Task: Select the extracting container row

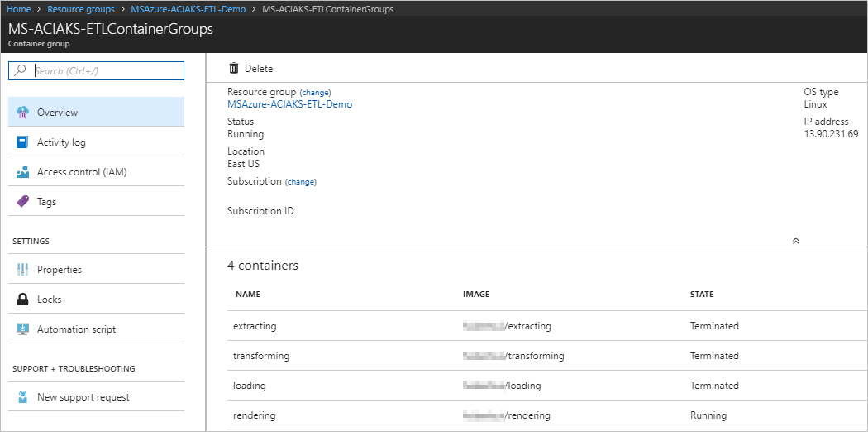Action: pyautogui.click(x=255, y=326)
